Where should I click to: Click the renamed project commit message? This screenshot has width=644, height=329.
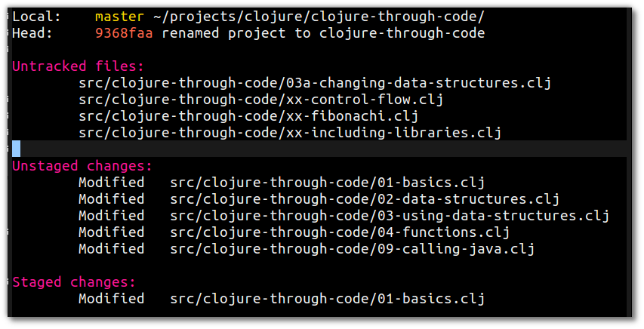coord(323,33)
